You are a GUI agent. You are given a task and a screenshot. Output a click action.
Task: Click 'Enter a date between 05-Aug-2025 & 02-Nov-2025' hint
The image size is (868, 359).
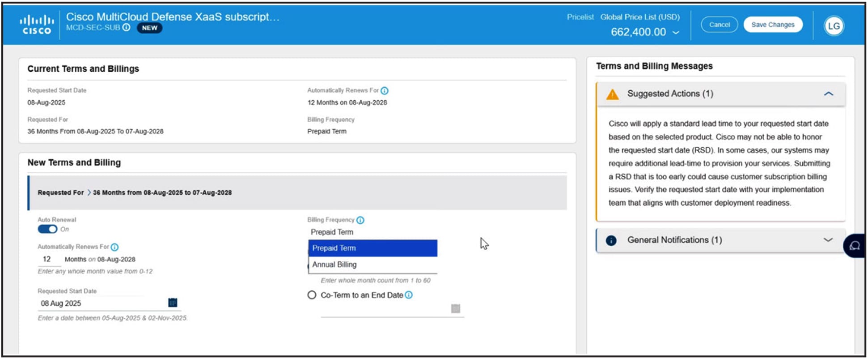[x=113, y=318]
